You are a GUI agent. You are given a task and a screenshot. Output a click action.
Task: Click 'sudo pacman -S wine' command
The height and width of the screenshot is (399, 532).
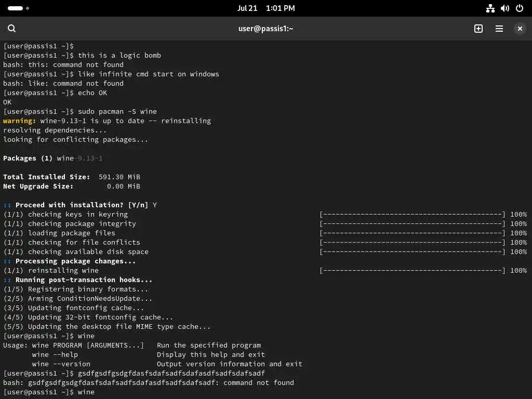pyautogui.click(x=117, y=111)
